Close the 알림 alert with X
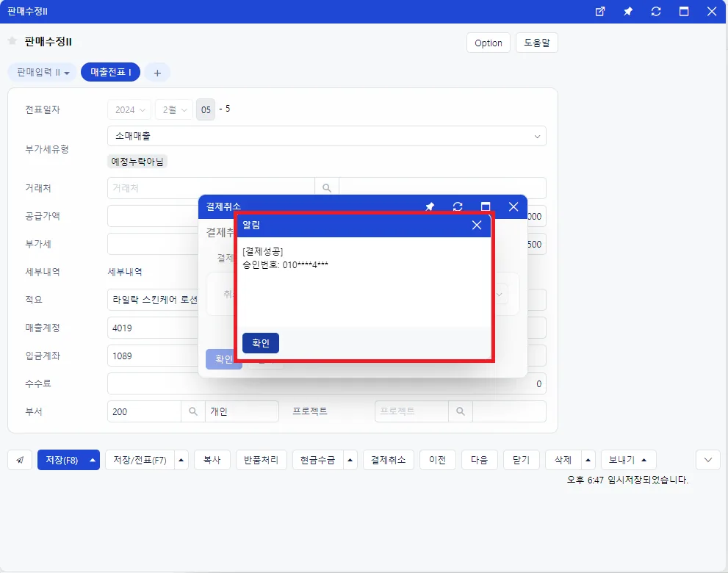Viewport: 728px width, 573px height. 477,226
